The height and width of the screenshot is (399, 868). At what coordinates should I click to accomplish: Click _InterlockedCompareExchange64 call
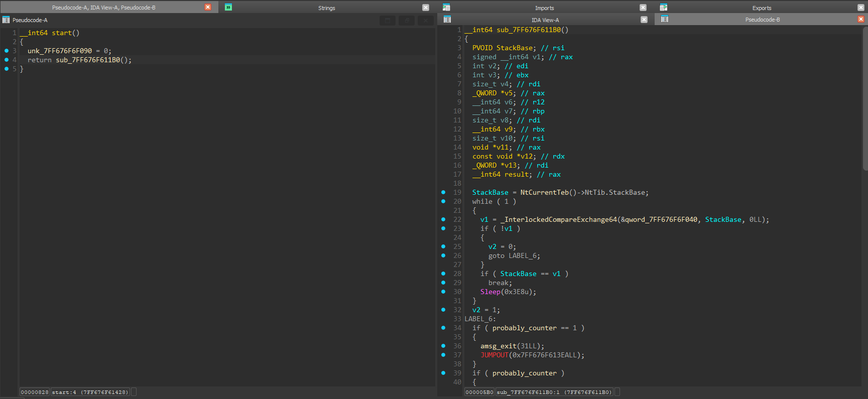coord(558,219)
